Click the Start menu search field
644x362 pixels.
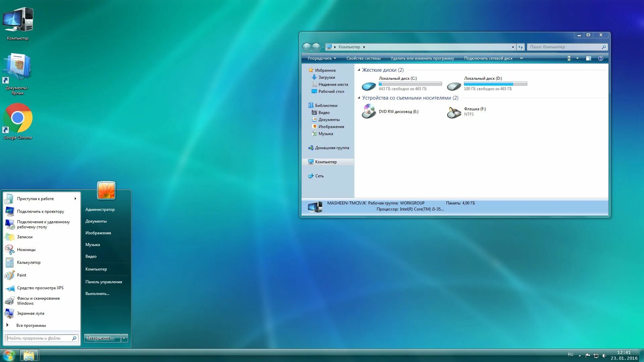(x=42, y=338)
